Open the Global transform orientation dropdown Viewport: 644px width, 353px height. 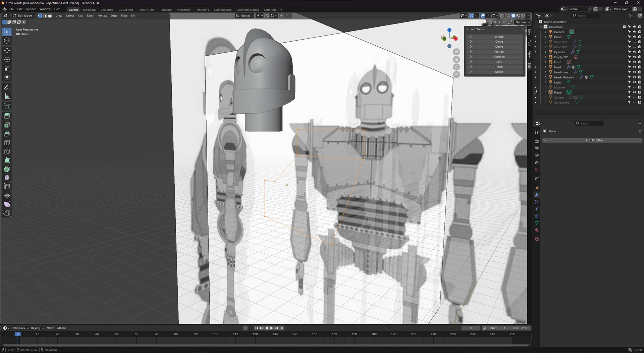point(245,16)
